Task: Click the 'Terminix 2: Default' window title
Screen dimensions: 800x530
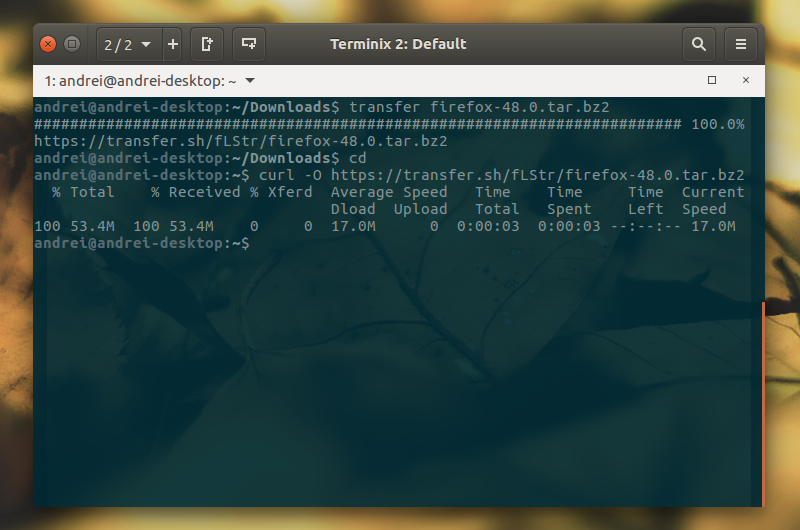Action: (398, 44)
